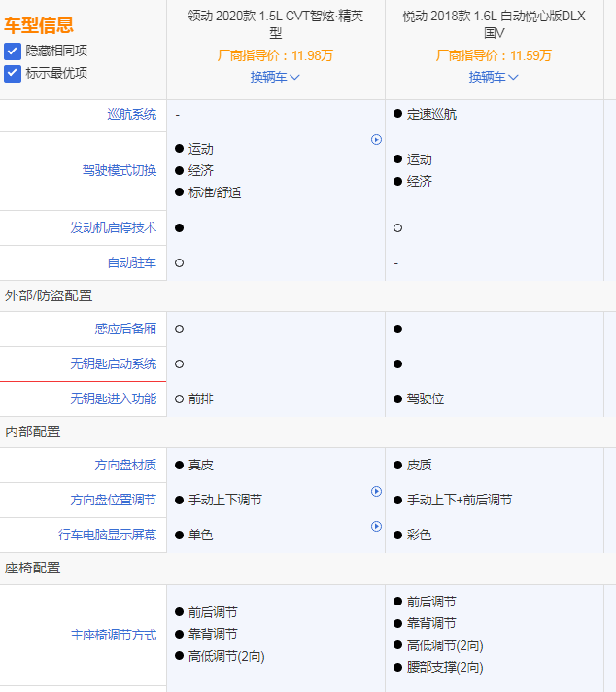The image size is (616, 692).
Task: Open 发动机启停技术 explanation link
Action: [113, 227]
